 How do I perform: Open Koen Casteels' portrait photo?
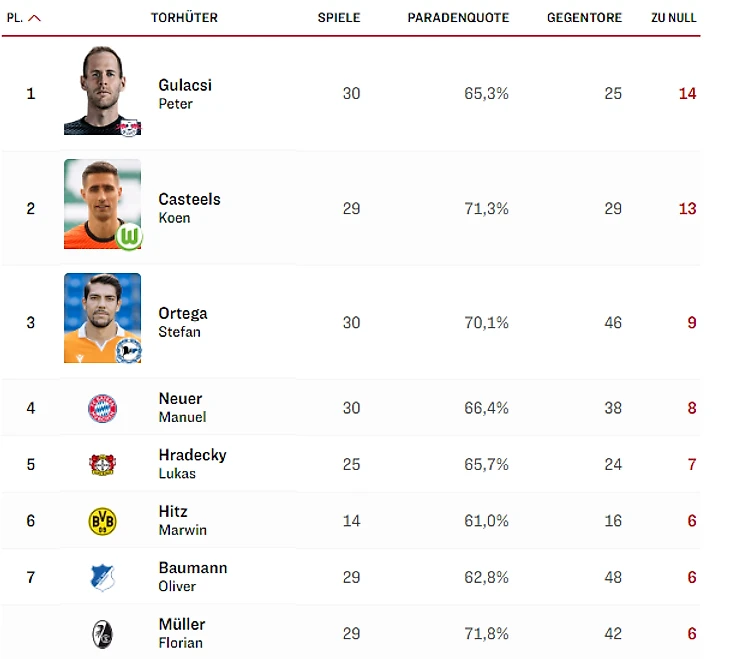point(102,204)
